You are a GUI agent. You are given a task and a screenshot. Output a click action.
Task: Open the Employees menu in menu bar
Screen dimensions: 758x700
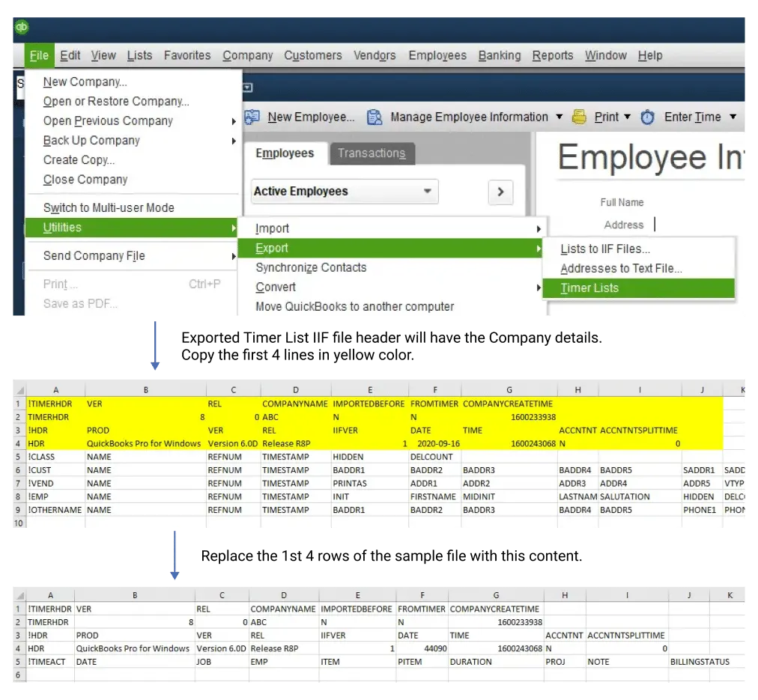pos(437,55)
